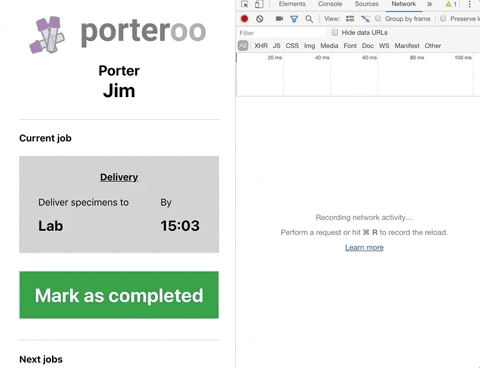Toggle the filter funnel icon
This screenshot has width=480, height=368.
tap(294, 19)
